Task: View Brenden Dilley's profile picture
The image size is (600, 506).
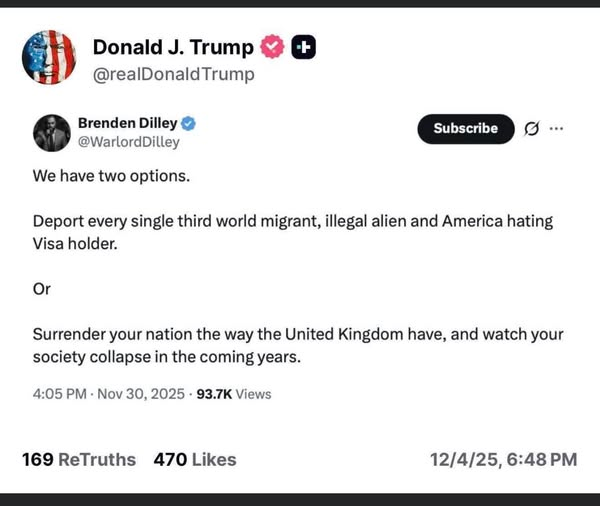Action: [x=52, y=133]
